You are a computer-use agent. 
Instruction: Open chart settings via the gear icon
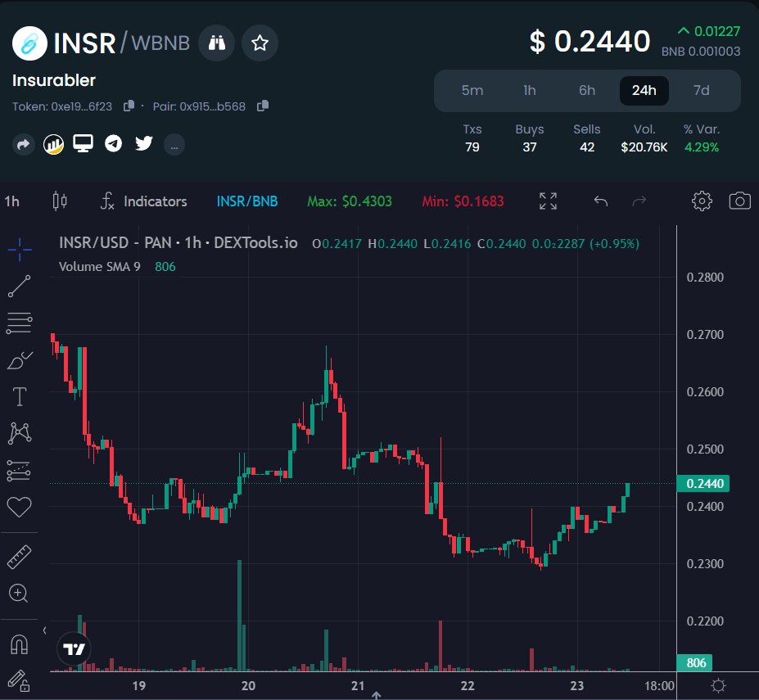click(701, 201)
